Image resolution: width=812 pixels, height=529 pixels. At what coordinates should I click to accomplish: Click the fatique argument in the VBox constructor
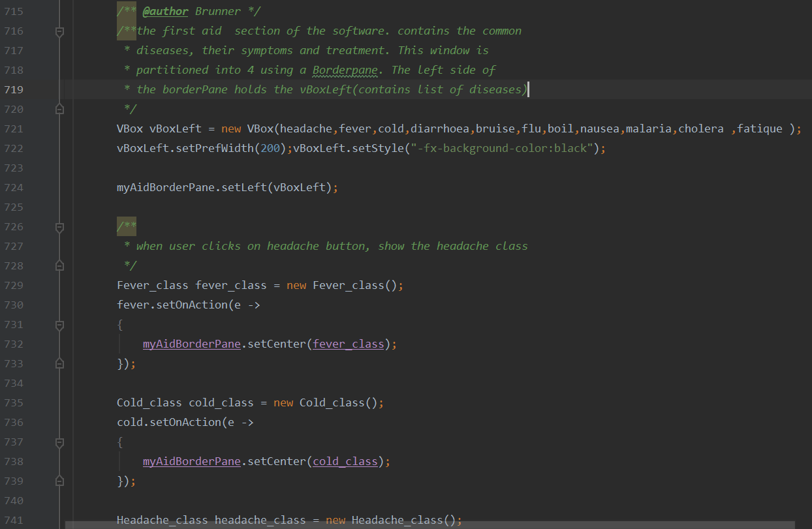pos(760,128)
